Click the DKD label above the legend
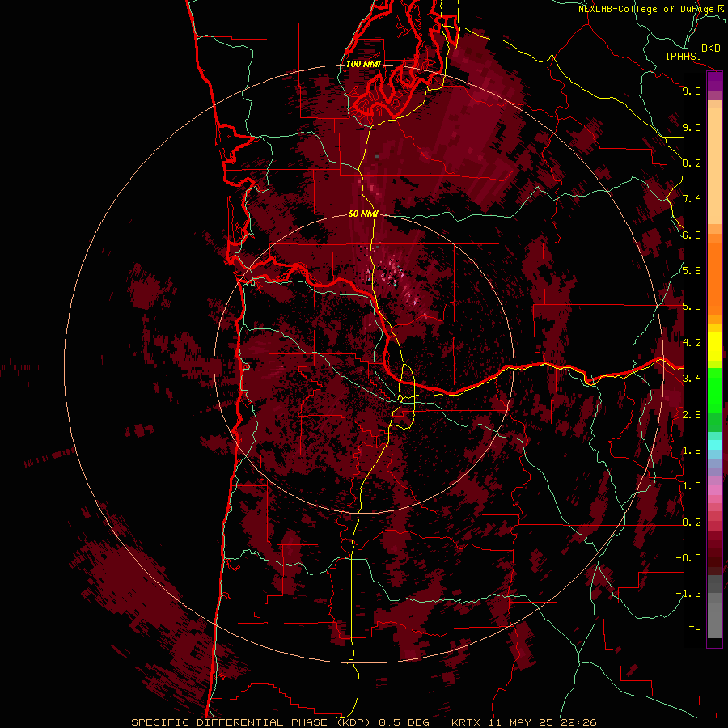Screen dimensions: 728x728 pos(711,49)
